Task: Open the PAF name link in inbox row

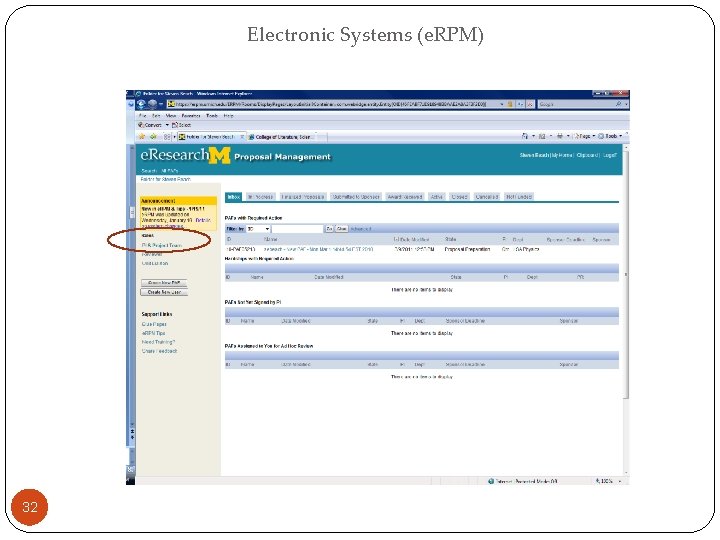Action: coord(318,249)
